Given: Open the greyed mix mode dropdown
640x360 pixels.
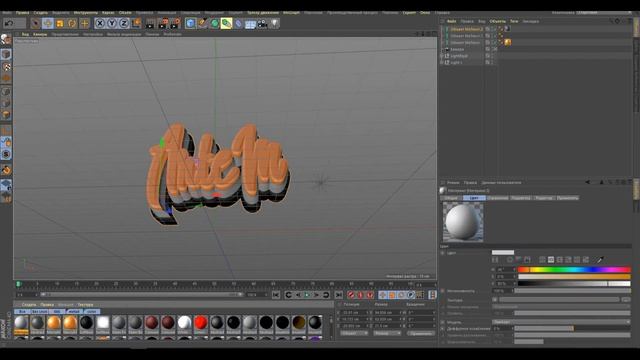Looking at the screenshot, I should [x=561, y=307].
